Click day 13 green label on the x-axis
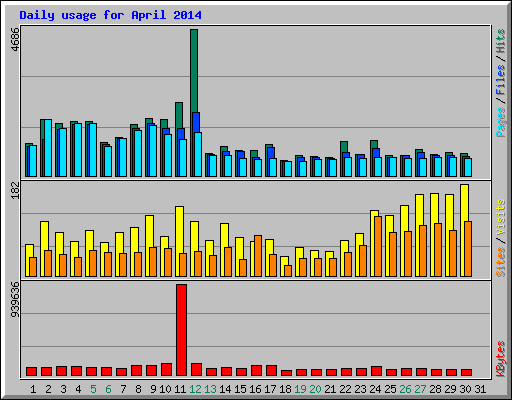Screen dimensions: 512x400 210,389
